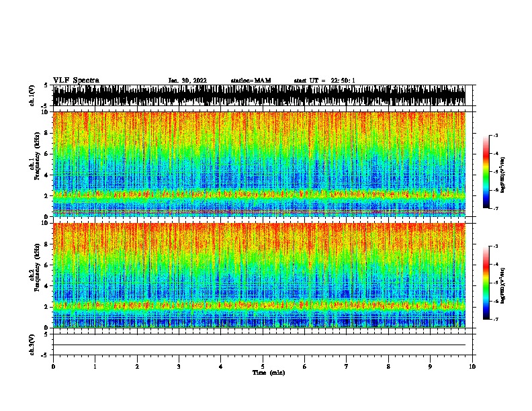This screenshot has height=411, width=532.
Task: Click the ch.2 color scale bar
Action: point(486,283)
